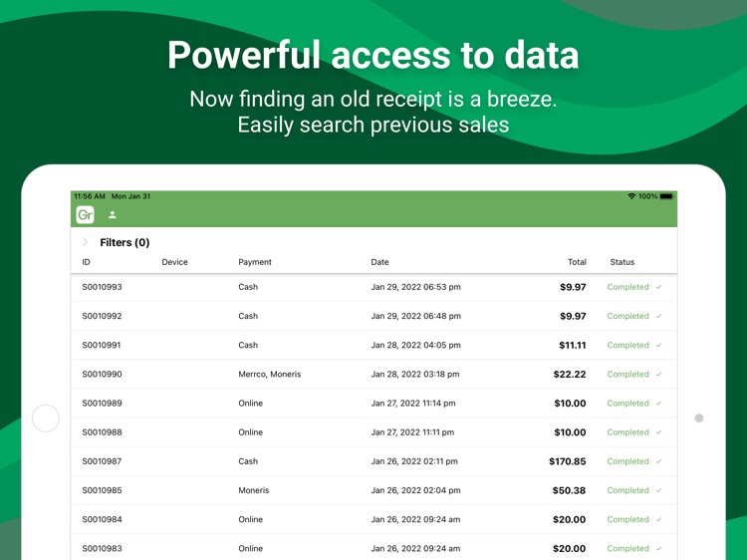Sort by the Total column header
Viewport: 747px width, 560px height.
tap(577, 262)
